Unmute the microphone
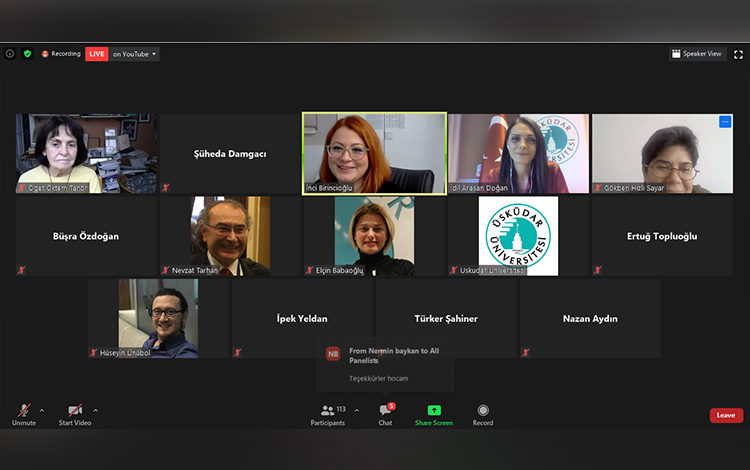750x470 pixels. 23,414
